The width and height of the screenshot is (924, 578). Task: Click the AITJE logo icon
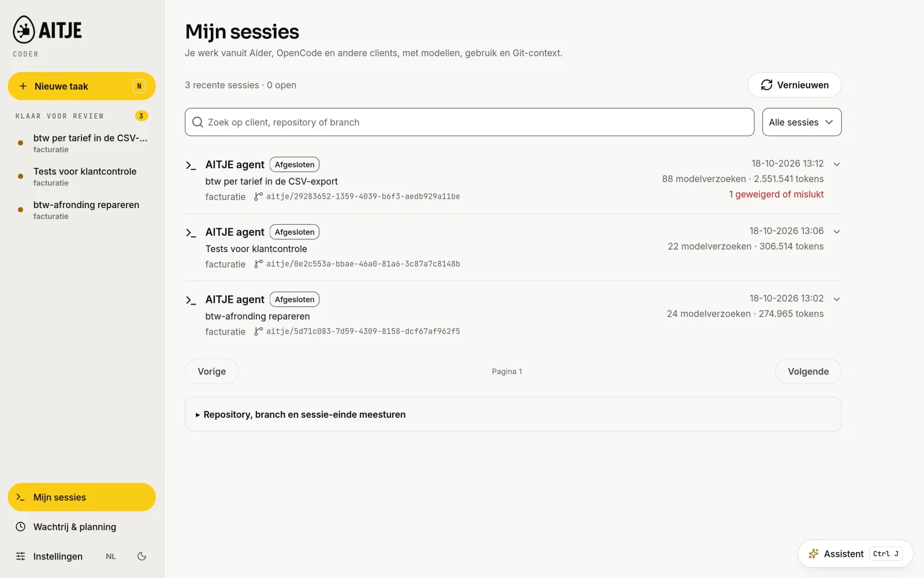pos(24,29)
